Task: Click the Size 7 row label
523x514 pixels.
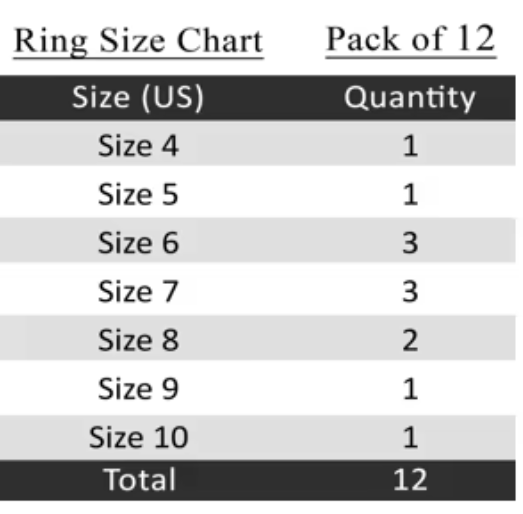Action: pos(138,292)
